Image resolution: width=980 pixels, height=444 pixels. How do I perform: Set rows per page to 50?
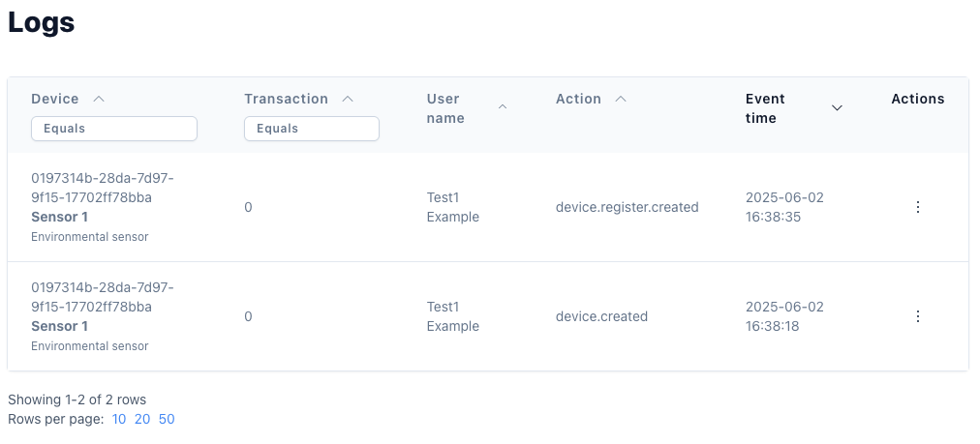point(167,419)
